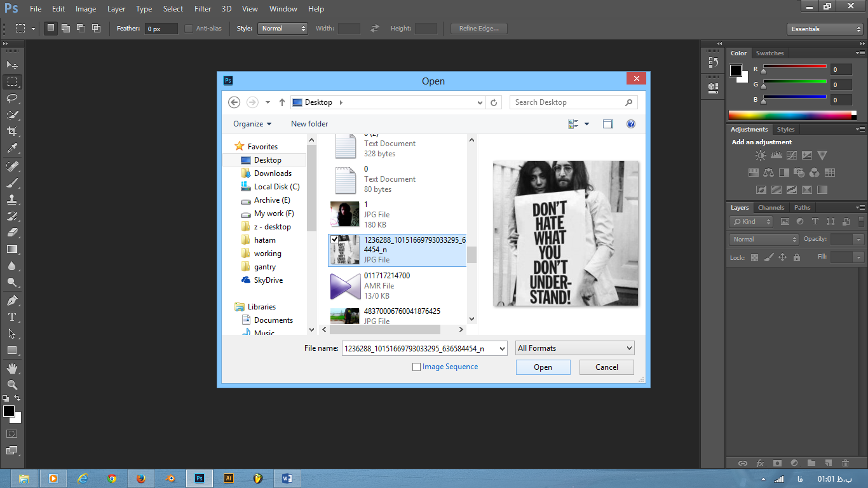Open the All Formats dropdown
The image size is (868, 488).
574,348
